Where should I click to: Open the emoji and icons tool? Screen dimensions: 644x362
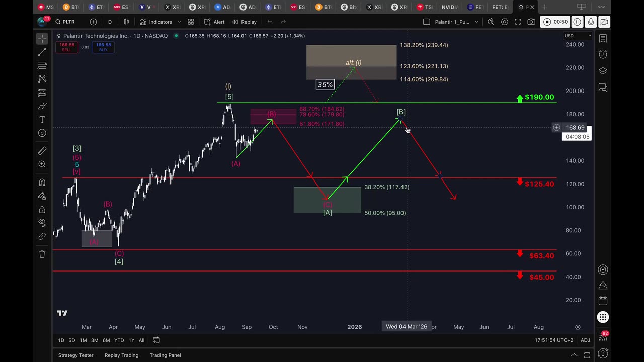(42, 133)
